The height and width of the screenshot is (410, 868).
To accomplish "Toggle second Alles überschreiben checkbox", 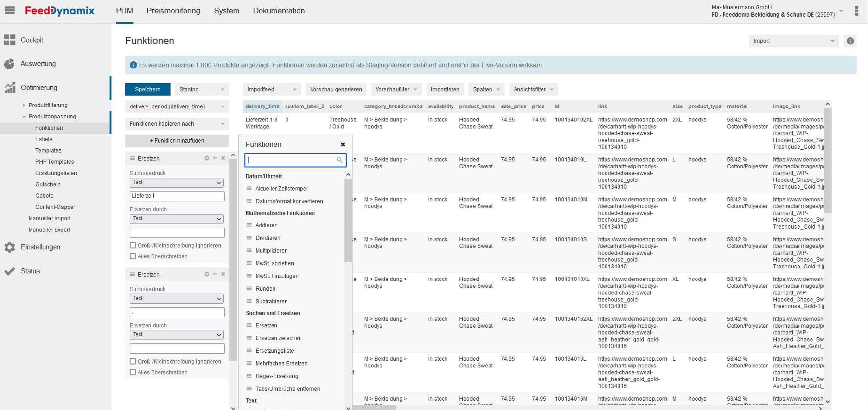I will point(133,372).
